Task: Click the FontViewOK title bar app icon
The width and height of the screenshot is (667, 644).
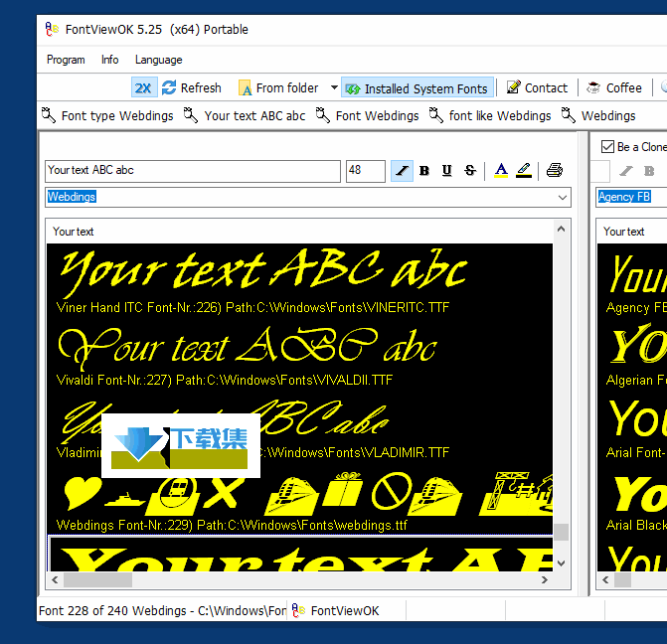Action: coord(52,29)
